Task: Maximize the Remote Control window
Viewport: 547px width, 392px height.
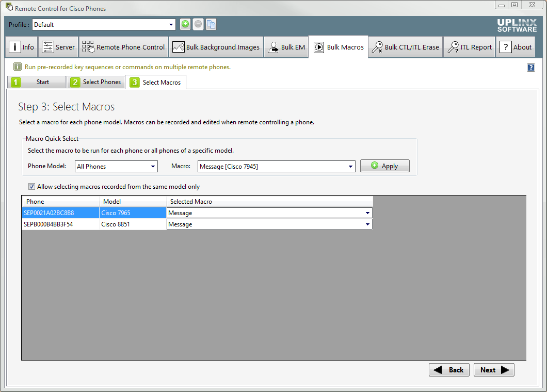Action: [514, 5]
